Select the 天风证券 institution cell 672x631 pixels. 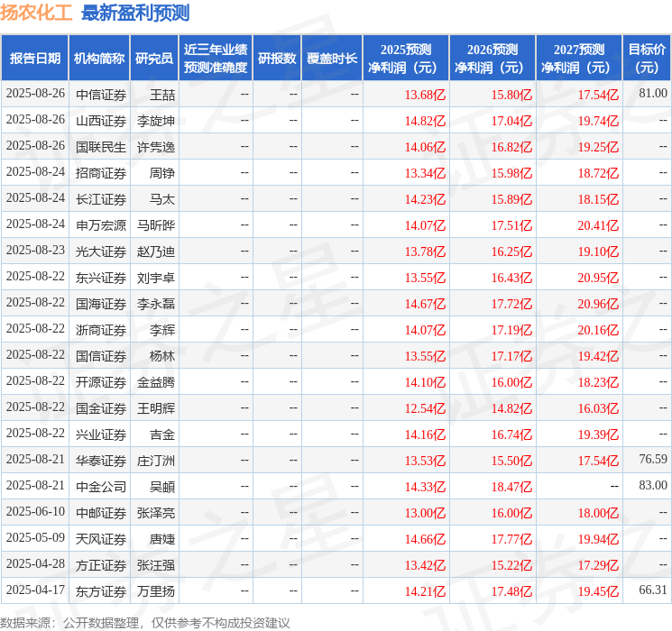point(101,539)
